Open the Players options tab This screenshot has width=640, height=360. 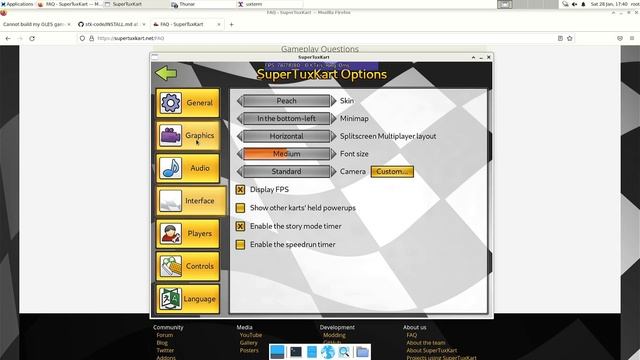(x=188, y=233)
